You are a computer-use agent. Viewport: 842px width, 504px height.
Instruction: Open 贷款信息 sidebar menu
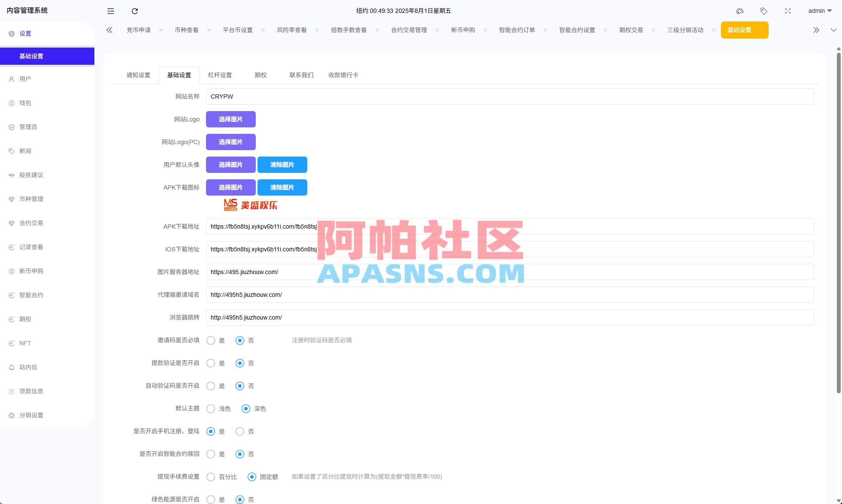tap(47, 391)
